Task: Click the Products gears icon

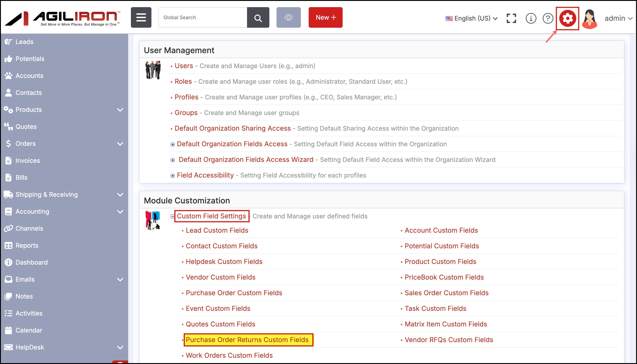Action: pyautogui.click(x=8, y=110)
